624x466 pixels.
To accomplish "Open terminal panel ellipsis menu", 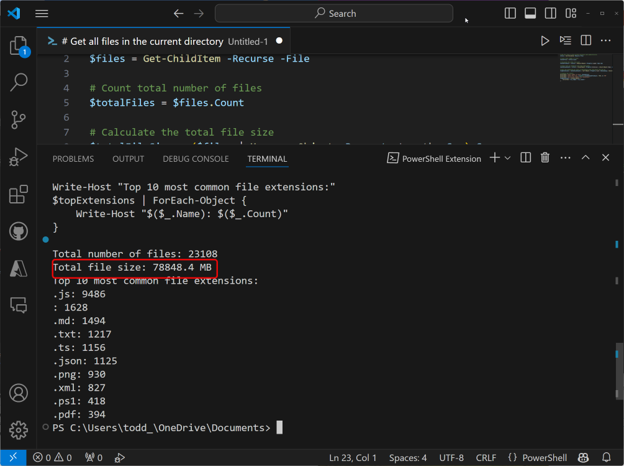I will click(565, 158).
